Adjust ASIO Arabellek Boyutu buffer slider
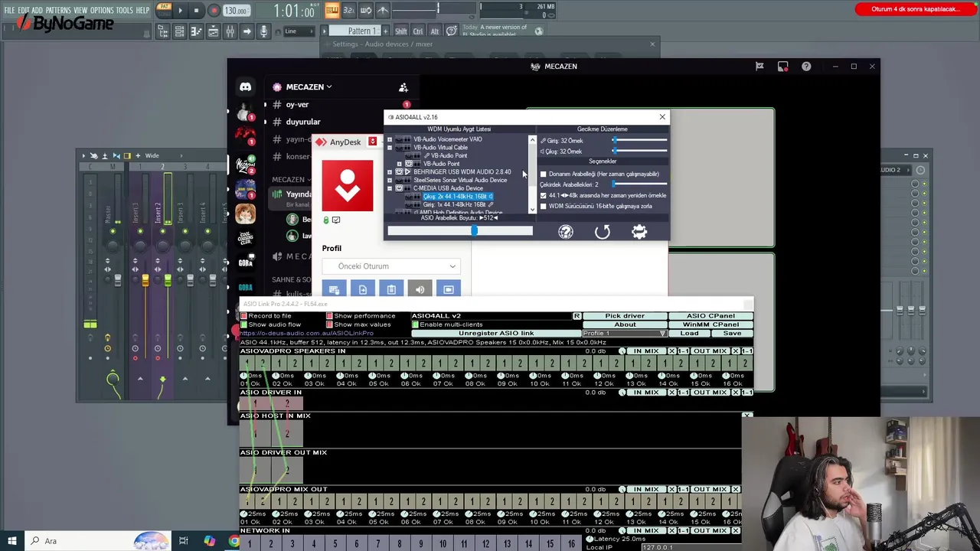 coord(459,231)
